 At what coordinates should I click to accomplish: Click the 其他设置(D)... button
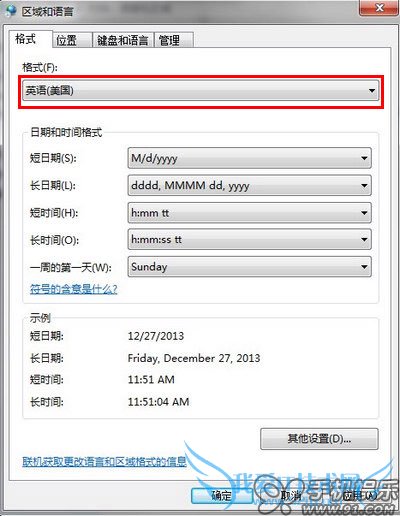(319, 439)
